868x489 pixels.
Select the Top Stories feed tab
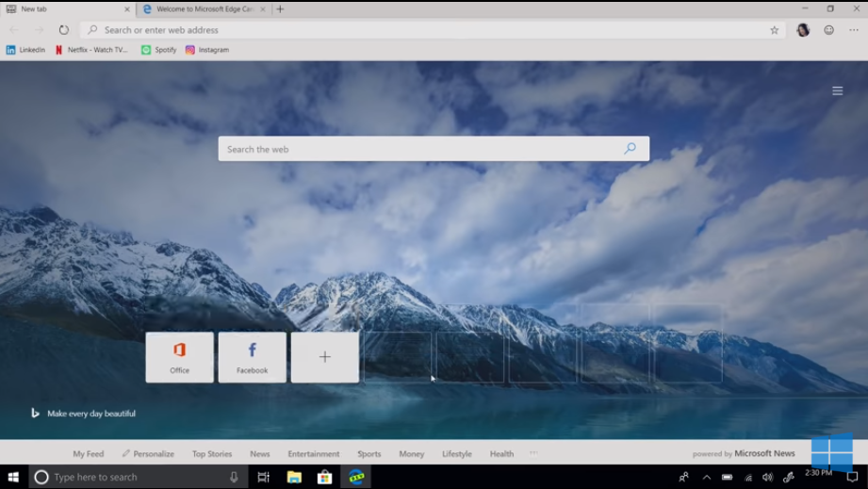pyautogui.click(x=212, y=454)
